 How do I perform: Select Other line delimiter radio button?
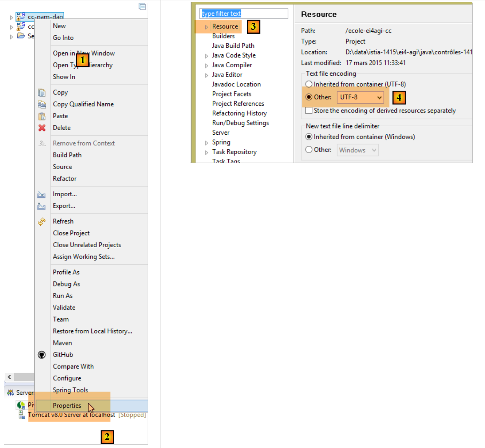coord(309,150)
